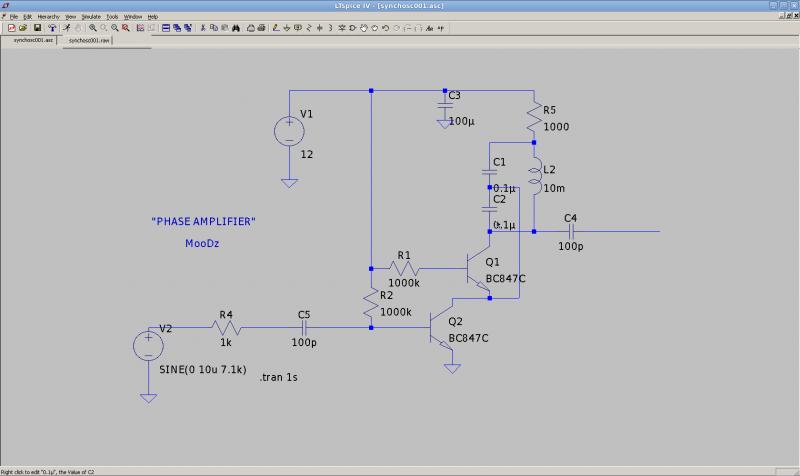Open the Window menu

coord(133,16)
